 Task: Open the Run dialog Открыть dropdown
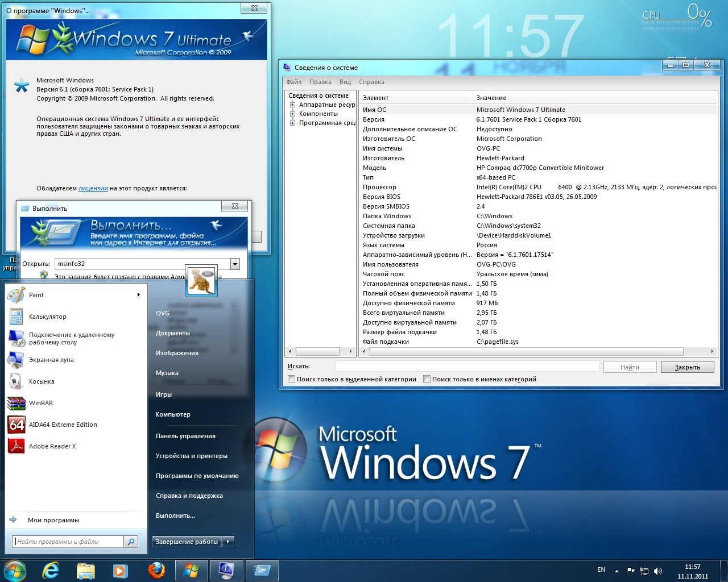(x=235, y=264)
